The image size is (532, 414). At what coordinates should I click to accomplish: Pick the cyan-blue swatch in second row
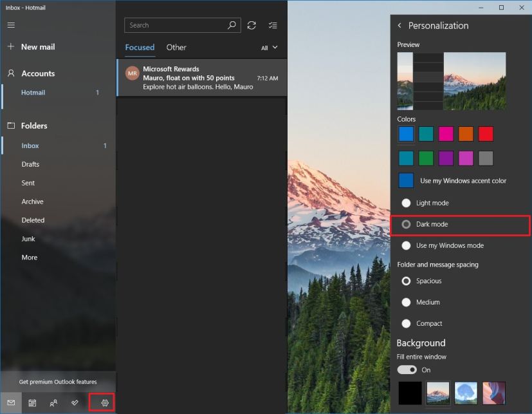pos(406,158)
